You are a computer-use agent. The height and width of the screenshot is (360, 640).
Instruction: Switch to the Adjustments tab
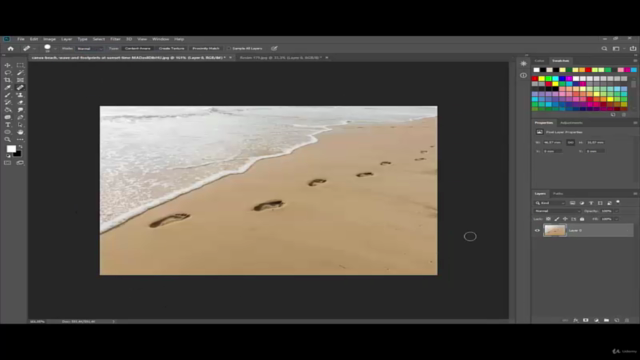[x=571, y=123]
